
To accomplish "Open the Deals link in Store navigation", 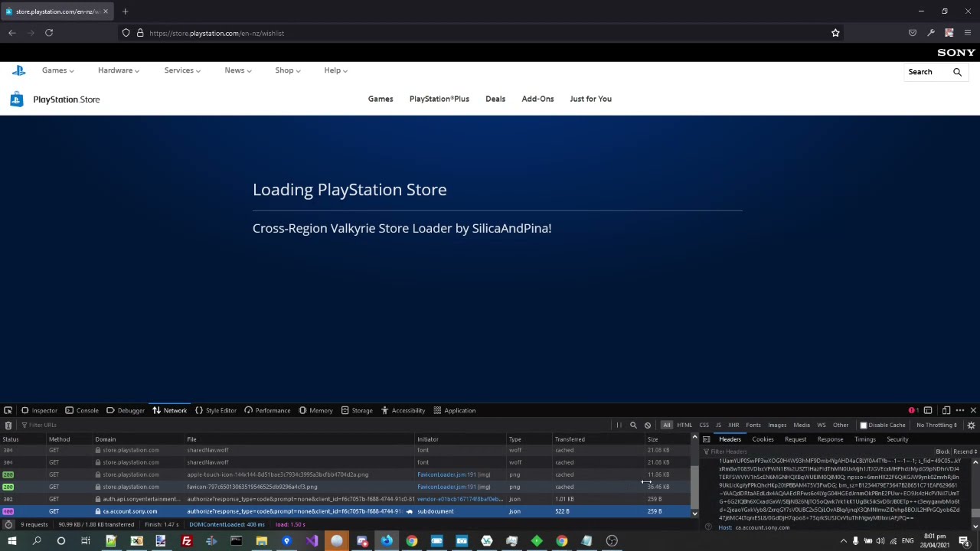I will (495, 99).
